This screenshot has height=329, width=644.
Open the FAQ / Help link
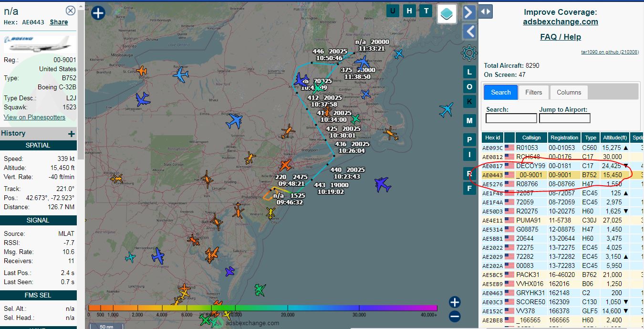pos(560,37)
